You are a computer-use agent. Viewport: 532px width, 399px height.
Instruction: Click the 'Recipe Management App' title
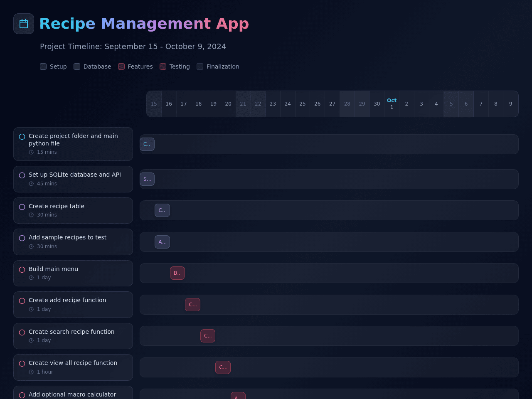point(144,24)
